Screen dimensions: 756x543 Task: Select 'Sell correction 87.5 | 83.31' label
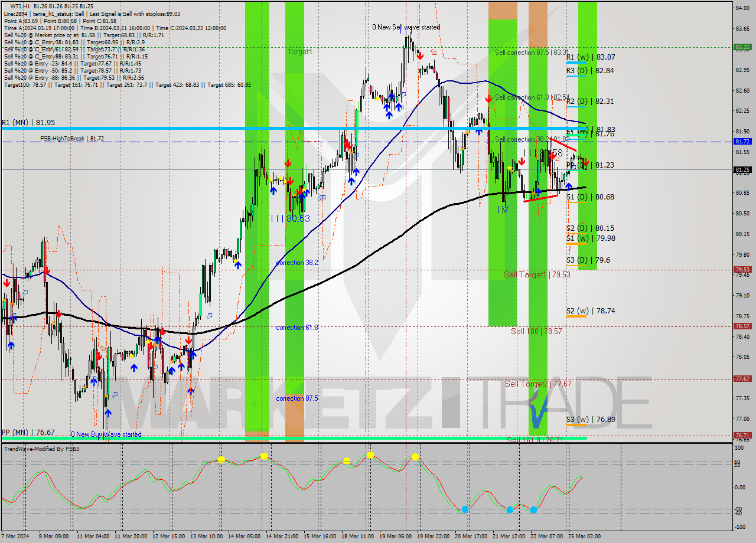pos(532,53)
